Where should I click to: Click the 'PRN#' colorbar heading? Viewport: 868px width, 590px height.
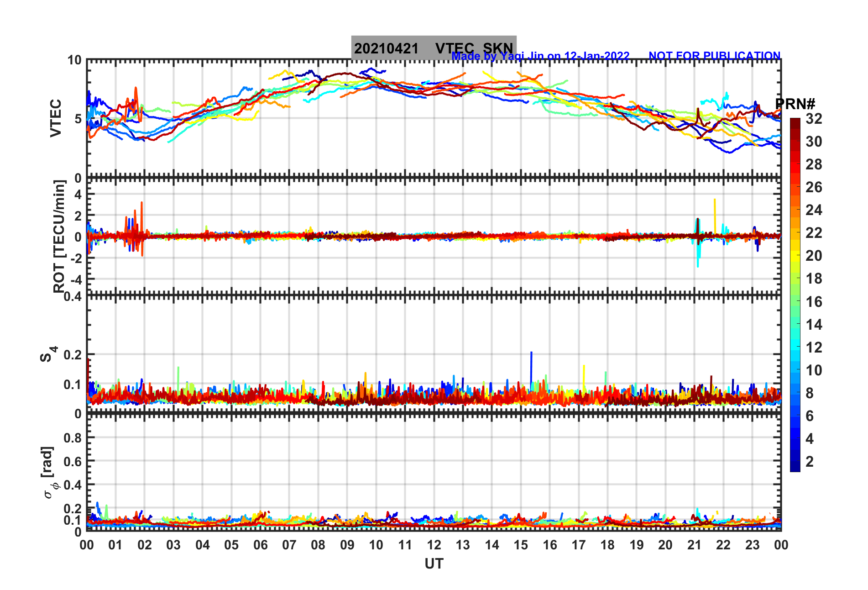pos(795,104)
